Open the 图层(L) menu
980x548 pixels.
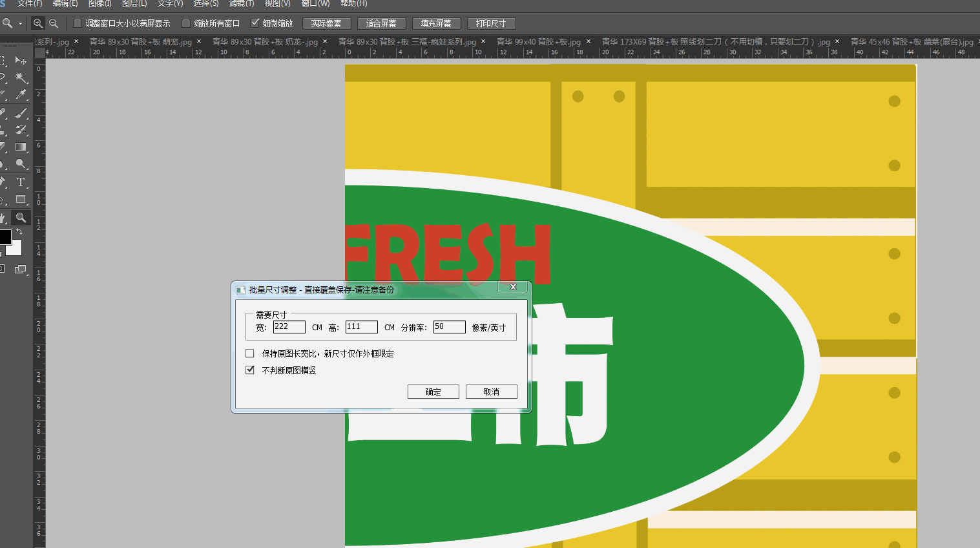click(134, 3)
